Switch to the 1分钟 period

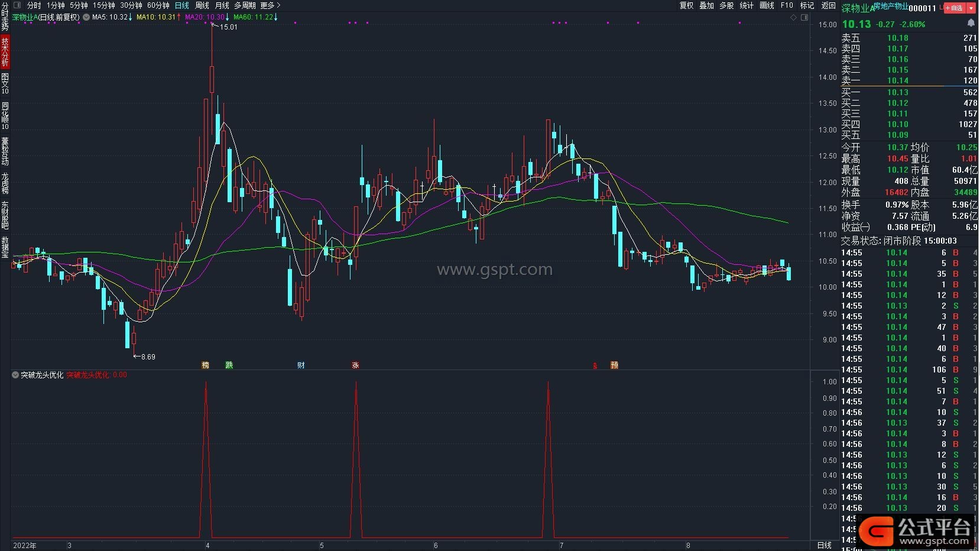[56, 5]
